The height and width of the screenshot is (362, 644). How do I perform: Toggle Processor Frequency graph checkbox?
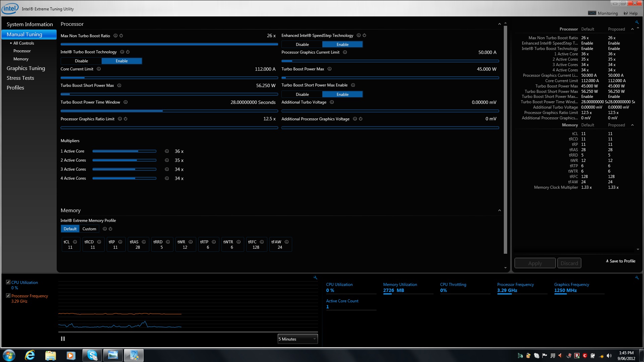click(x=8, y=296)
